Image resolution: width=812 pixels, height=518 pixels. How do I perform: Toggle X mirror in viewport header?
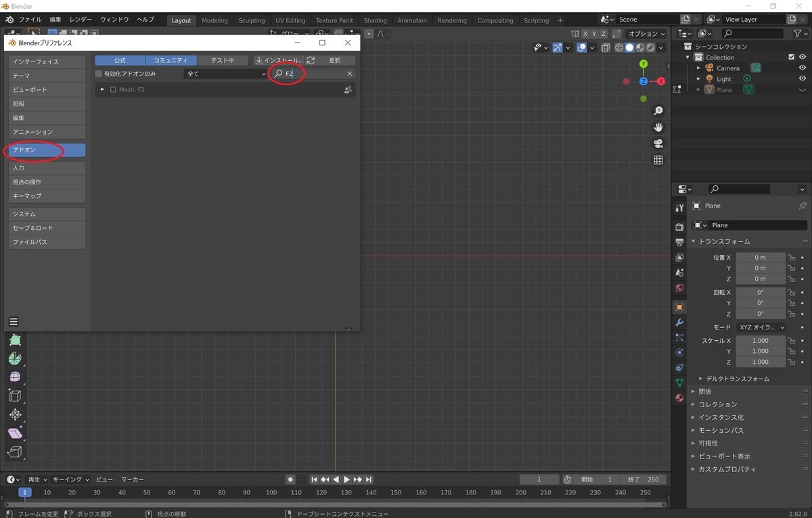585,34
